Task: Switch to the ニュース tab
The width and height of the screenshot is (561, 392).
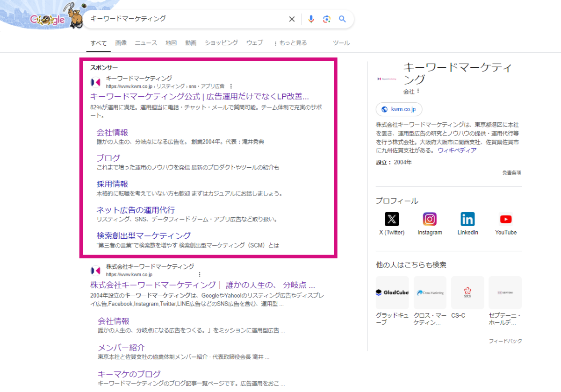Action: coord(146,43)
